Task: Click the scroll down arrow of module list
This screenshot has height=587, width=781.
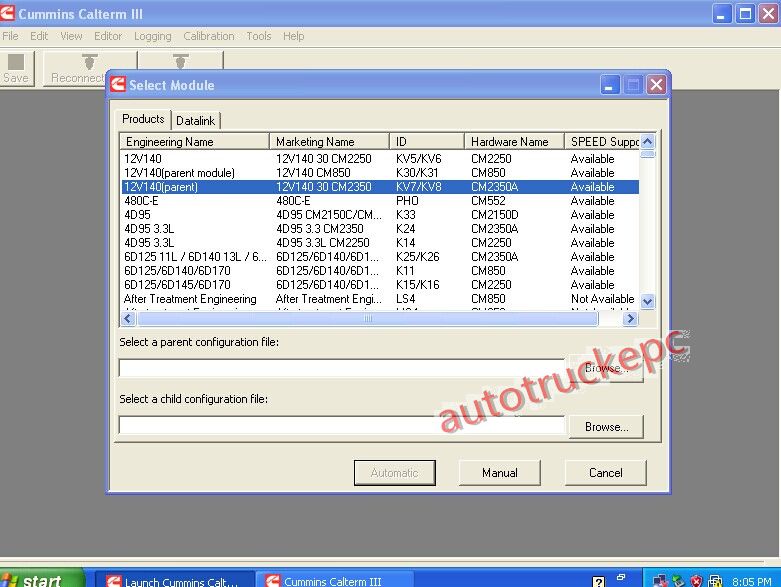Action: (648, 302)
